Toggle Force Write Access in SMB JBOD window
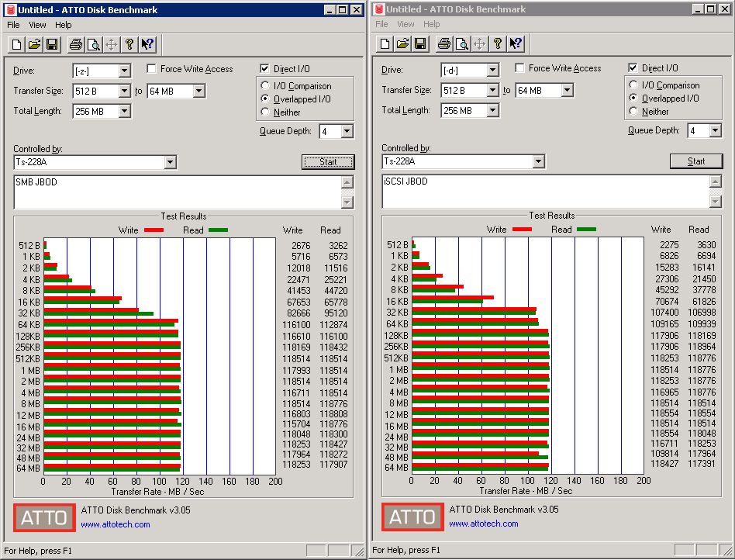The width and height of the screenshot is (735, 560). pyautogui.click(x=151, y=69)
